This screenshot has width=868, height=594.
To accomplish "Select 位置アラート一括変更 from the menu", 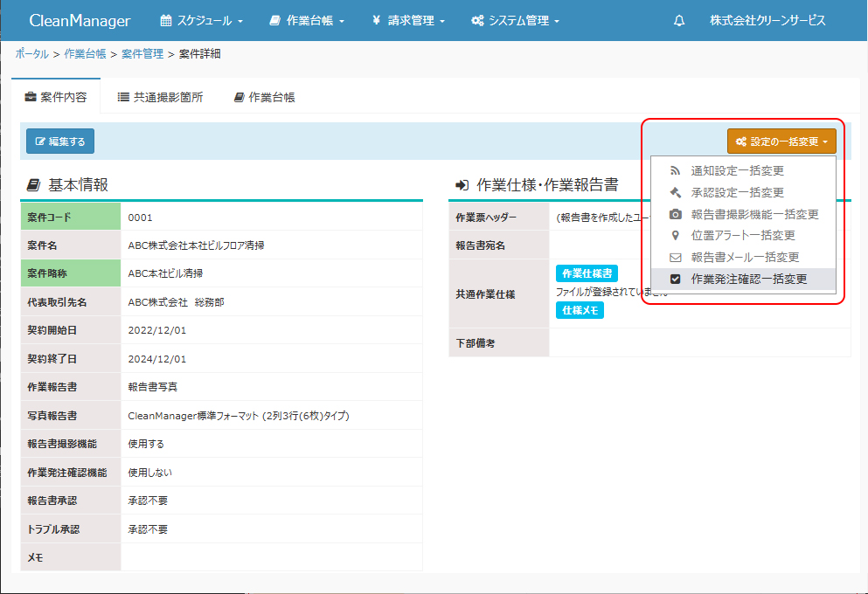I will click(742, 236).
